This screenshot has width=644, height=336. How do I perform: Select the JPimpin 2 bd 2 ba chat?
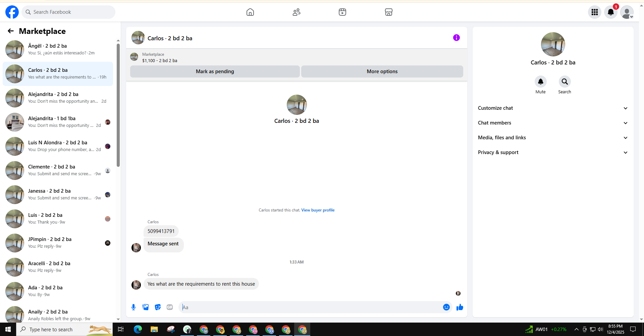click(58, 243)
